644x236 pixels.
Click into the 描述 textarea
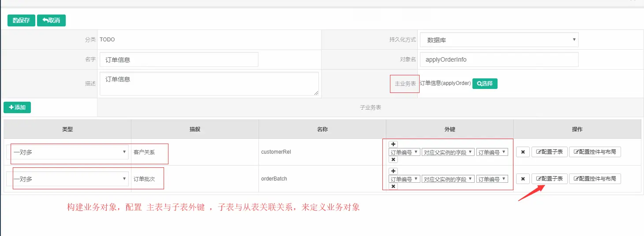pyautogui.click(x=209, y=83)
